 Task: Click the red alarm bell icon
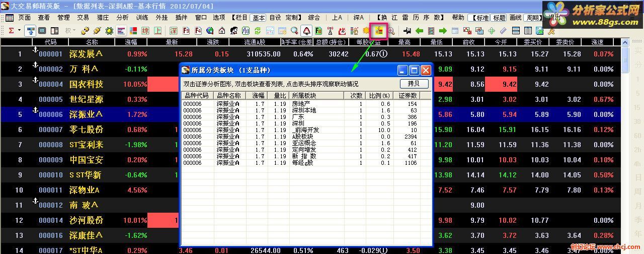point(306,30)
